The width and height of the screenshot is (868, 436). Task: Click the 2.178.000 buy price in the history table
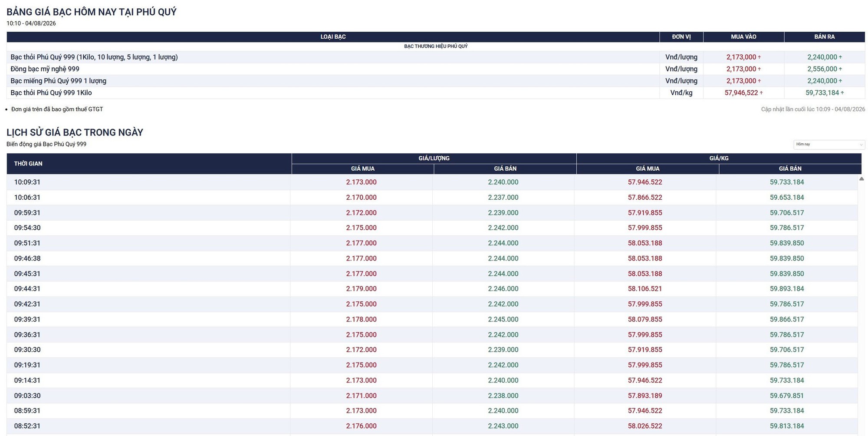click(362, 320)
